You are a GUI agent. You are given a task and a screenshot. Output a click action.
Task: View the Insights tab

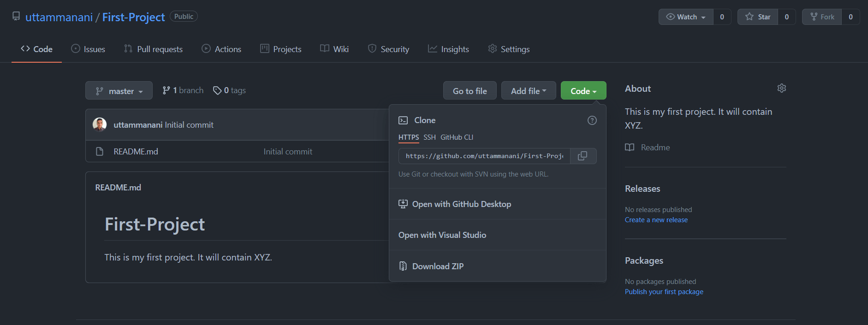[x=448, y=49]
